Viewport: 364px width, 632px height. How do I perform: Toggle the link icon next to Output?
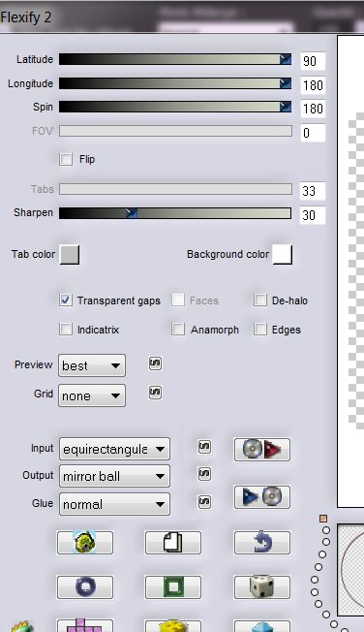click(x=204, y=474)
